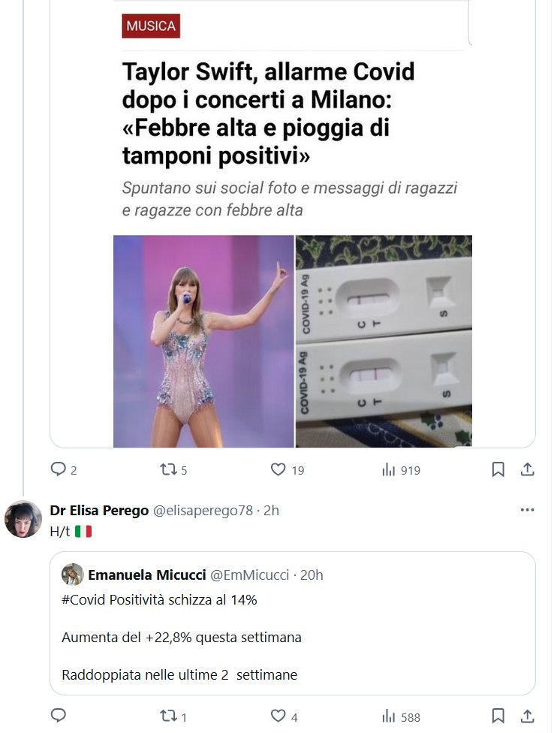Viewport: 560px width, 733px height.
Task: Bookmark the Taylor Swift Covid post
Action: click(498, 469)
